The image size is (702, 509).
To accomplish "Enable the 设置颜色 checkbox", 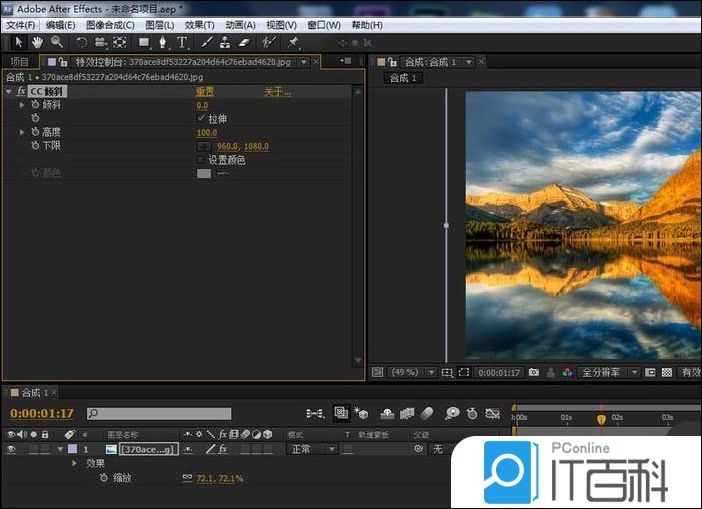I will coord(201,160).
